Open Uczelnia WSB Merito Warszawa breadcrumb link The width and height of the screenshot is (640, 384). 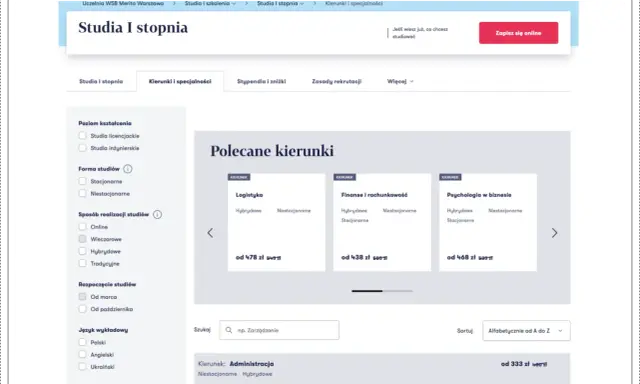[123, 3]
